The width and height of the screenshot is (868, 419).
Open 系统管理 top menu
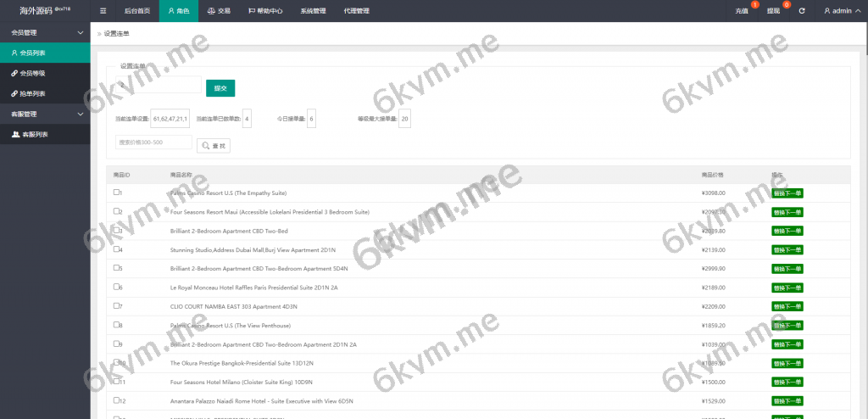(x=313, y=11)
